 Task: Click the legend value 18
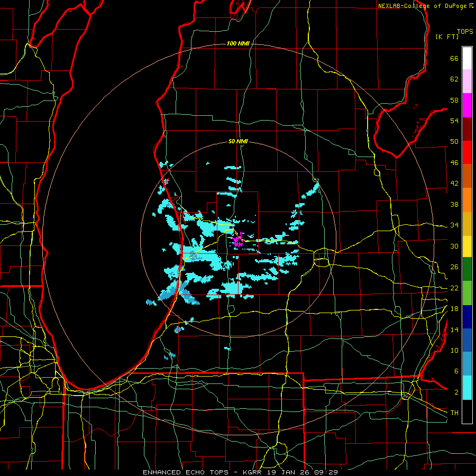[454, 309]
